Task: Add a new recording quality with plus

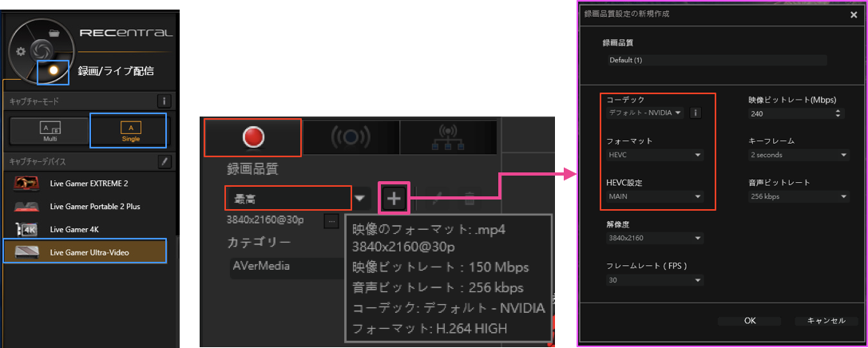Action: 394,198
